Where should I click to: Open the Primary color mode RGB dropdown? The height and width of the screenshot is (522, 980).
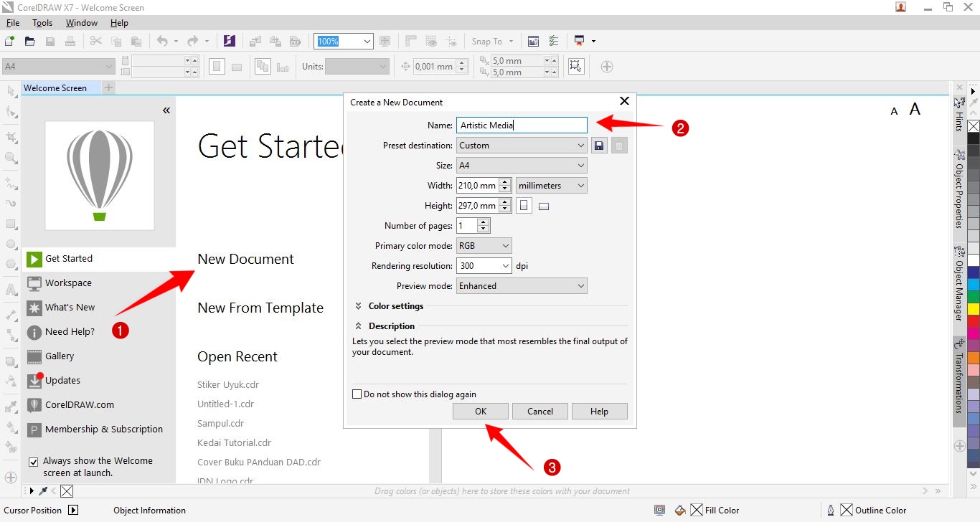[484, 246]
